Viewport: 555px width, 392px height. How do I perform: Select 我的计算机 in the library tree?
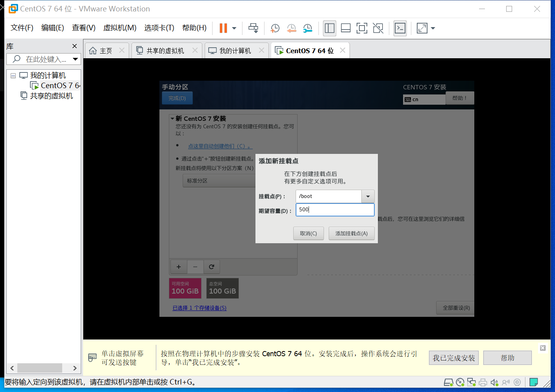click(48, 75)
